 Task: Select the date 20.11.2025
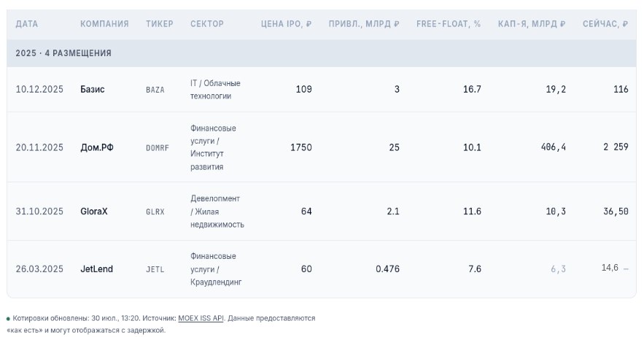(x=39, y=147)
